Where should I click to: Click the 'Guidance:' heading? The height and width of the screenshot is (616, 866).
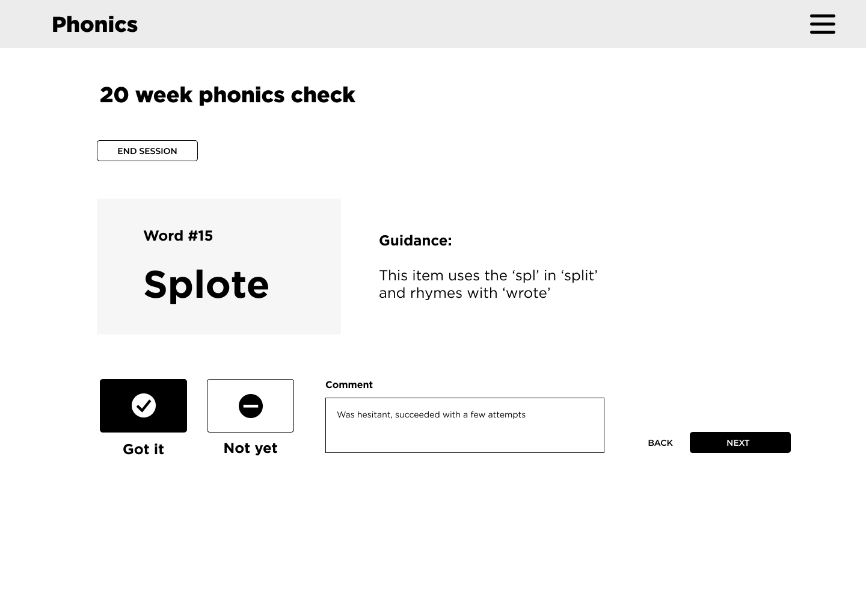point(415,241)
